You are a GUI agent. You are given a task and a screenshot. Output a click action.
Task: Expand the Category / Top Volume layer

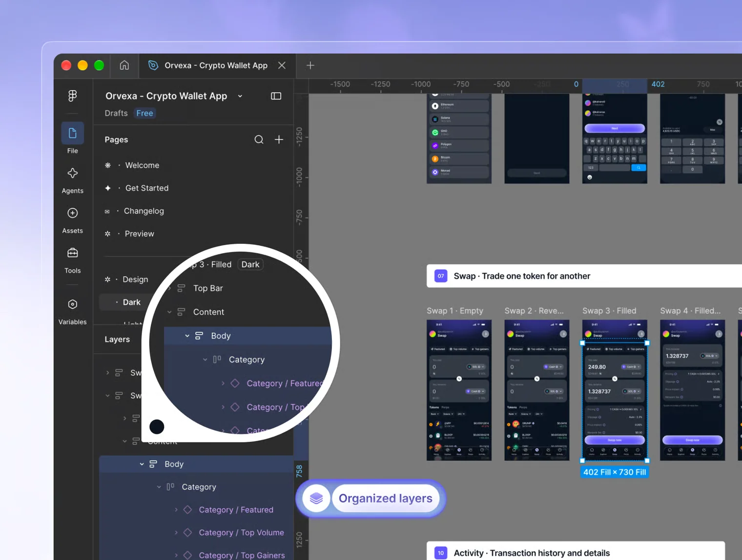point(176,533)
